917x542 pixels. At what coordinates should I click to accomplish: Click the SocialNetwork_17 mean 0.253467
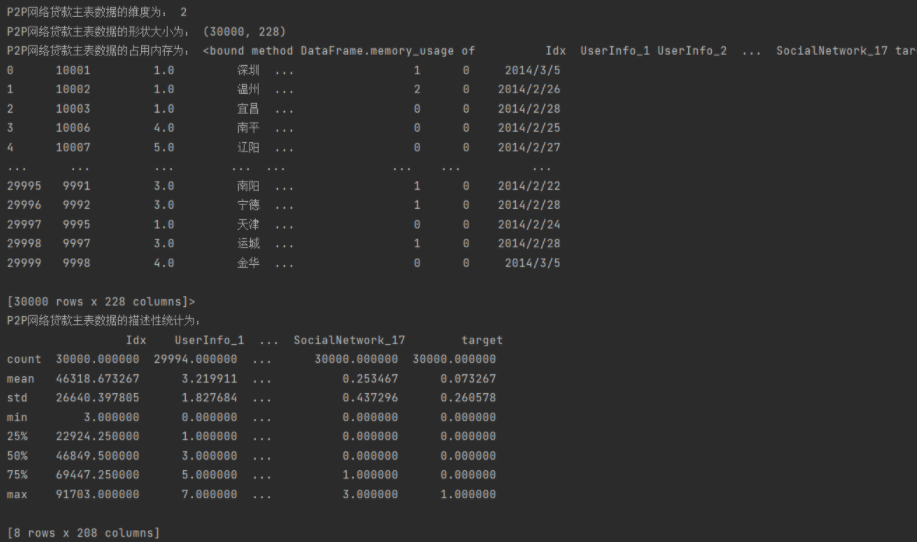pos(370,379)
